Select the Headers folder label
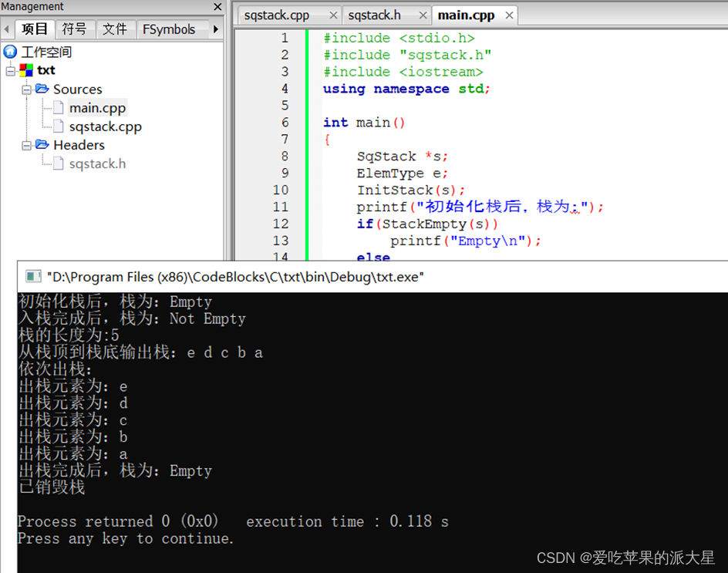Viewport: 728px width, 573px height. [79, 145]
